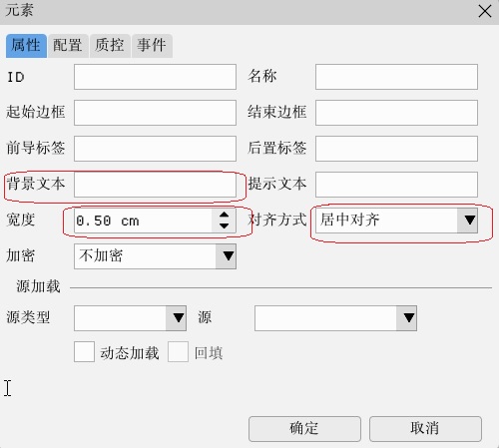Click the 属性 tab
The height and width of the screenshot is (448, 499).
[x=26, y=46]
